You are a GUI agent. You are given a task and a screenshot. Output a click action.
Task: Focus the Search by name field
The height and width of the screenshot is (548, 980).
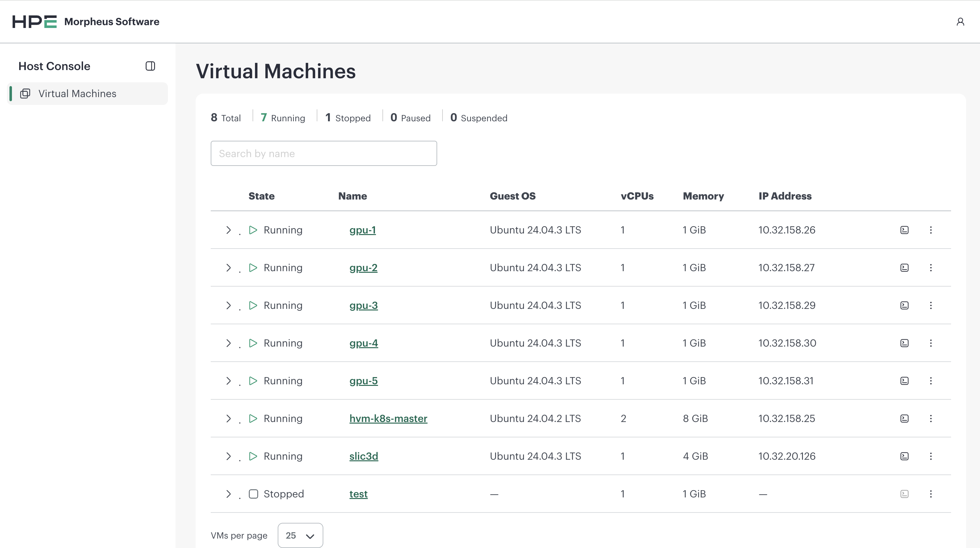tap(324, 154)
